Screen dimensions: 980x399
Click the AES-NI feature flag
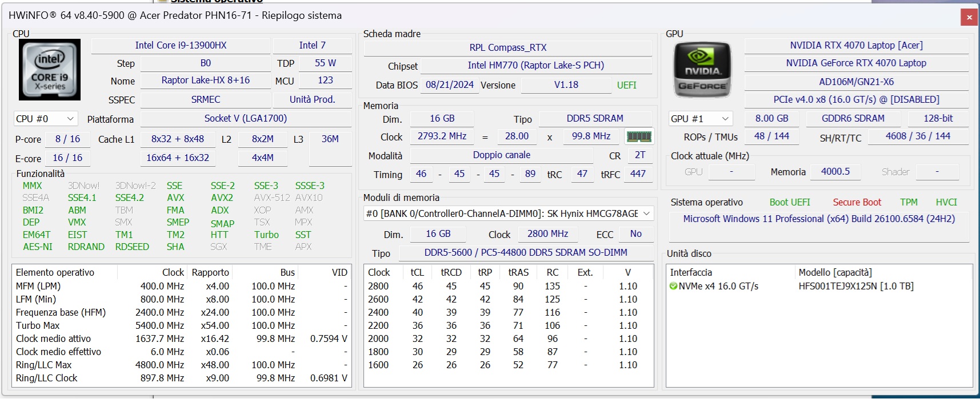(x=38, y=247)
